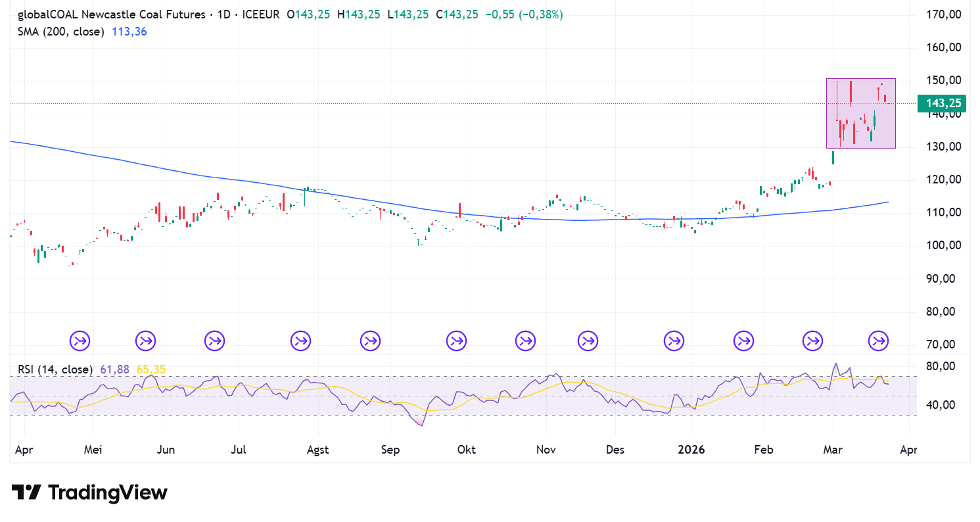Select the price change text −0,55 (−0,38%)

pyautogui.click(x=524, y=14)
